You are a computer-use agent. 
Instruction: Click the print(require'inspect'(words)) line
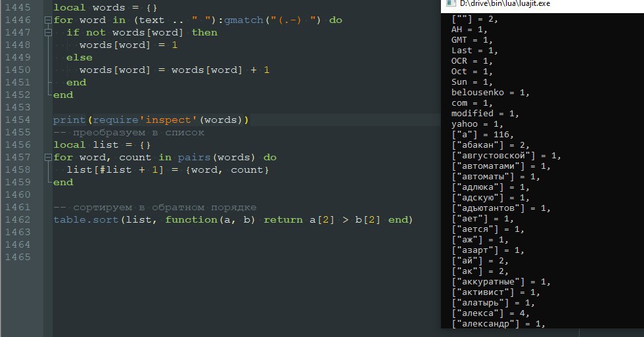point(150,120)
